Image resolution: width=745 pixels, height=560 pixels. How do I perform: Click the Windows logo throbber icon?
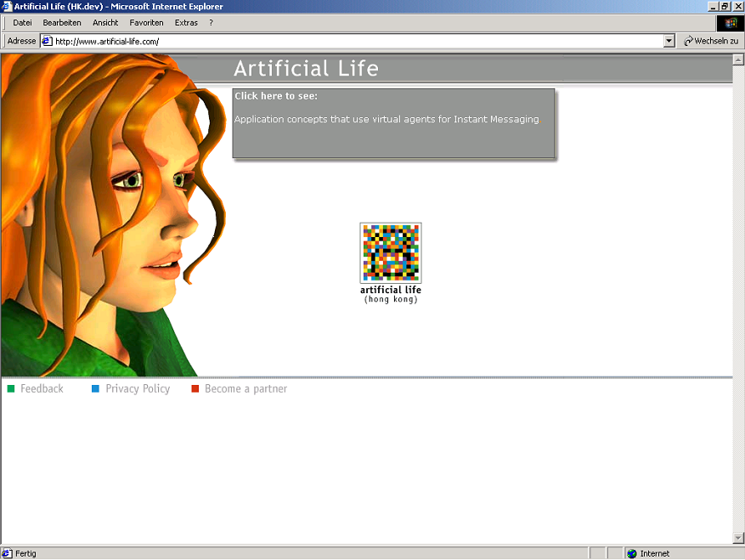point(731,23)
